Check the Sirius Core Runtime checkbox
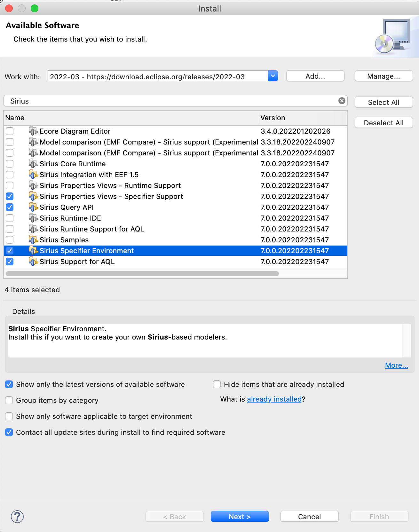This screenshot has width=419, height=532. [x=10, y=164]
